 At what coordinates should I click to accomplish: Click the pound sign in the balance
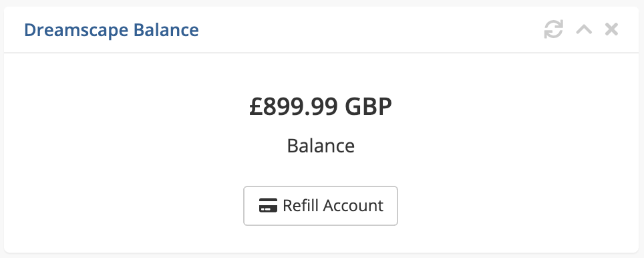point(255,106)
